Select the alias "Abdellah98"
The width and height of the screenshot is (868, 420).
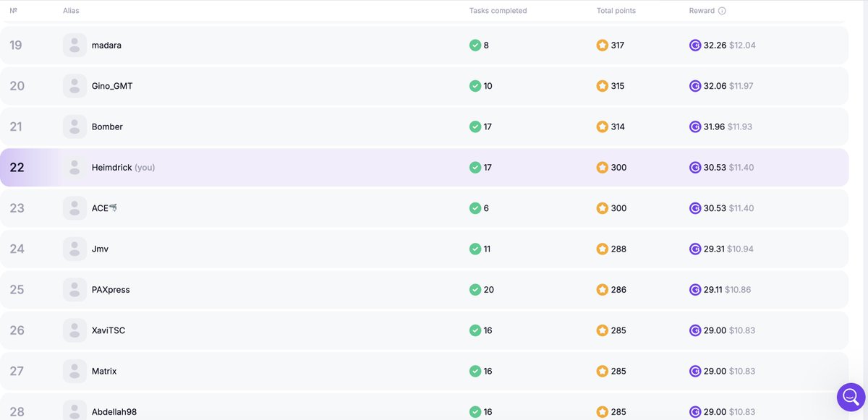pyautogui.click(x=114, y=412)
